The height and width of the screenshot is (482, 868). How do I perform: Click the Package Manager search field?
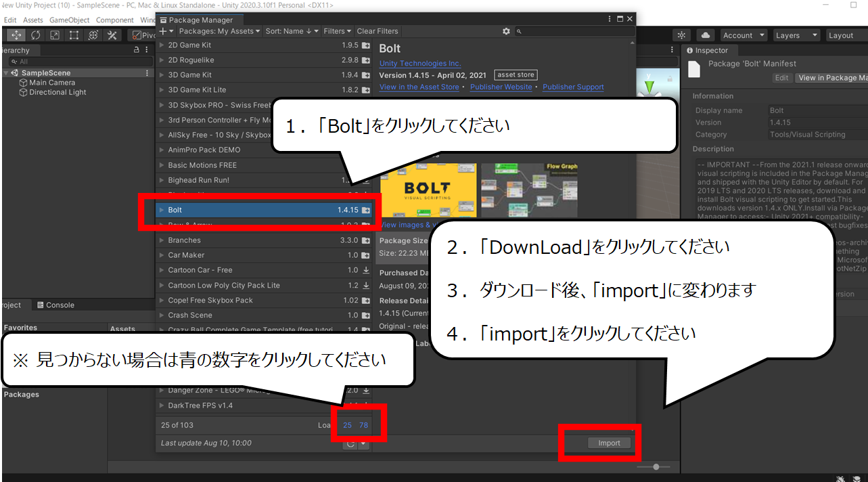(574, 31)
